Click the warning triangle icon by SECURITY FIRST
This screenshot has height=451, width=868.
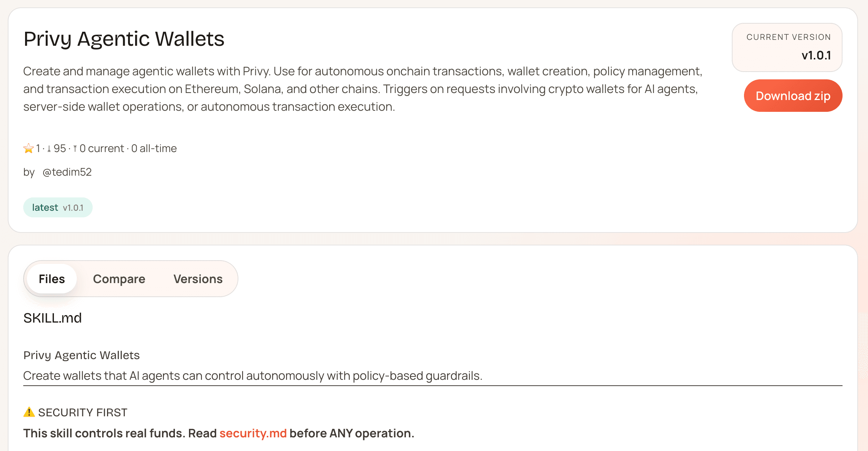coord(29,412)
